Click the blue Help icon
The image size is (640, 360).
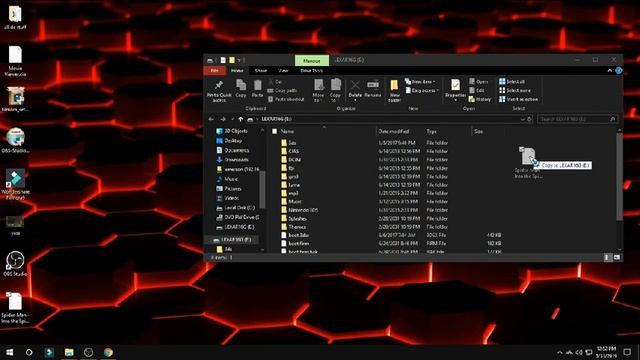click(x=619, y=71)
